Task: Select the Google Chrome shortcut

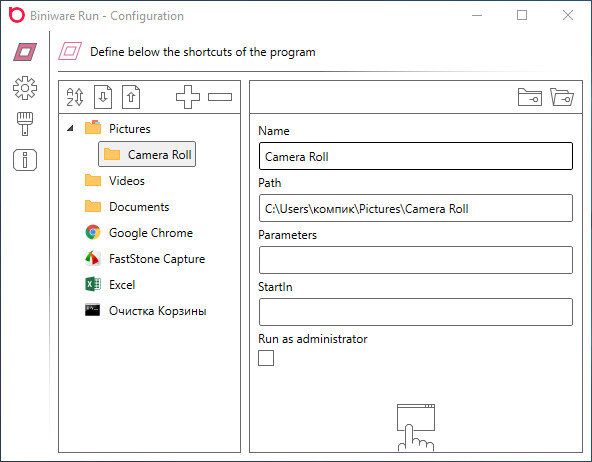Action: [x=139, y=233]
